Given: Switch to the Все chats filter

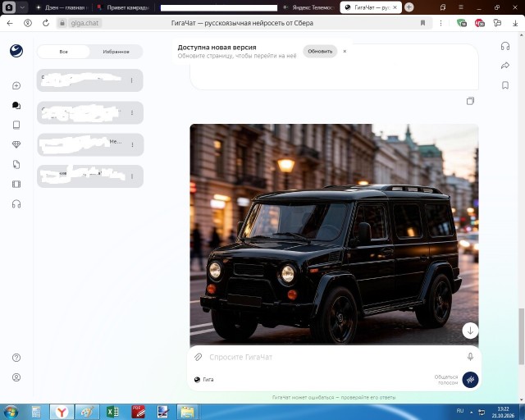Looking at the screenshot, I should coord(64,52).
